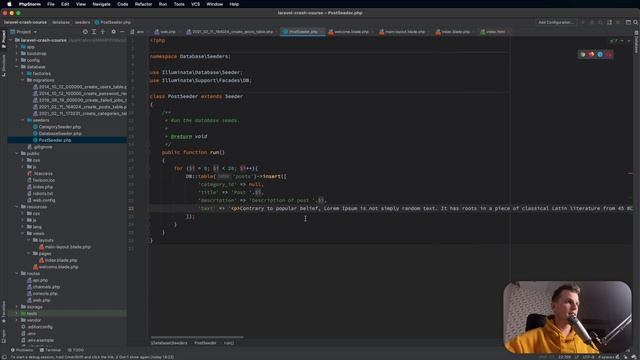Image resolution: width=640 pixels, height=360 pixels.
Task: Switch to index.html editor tab
Action: 493,31
